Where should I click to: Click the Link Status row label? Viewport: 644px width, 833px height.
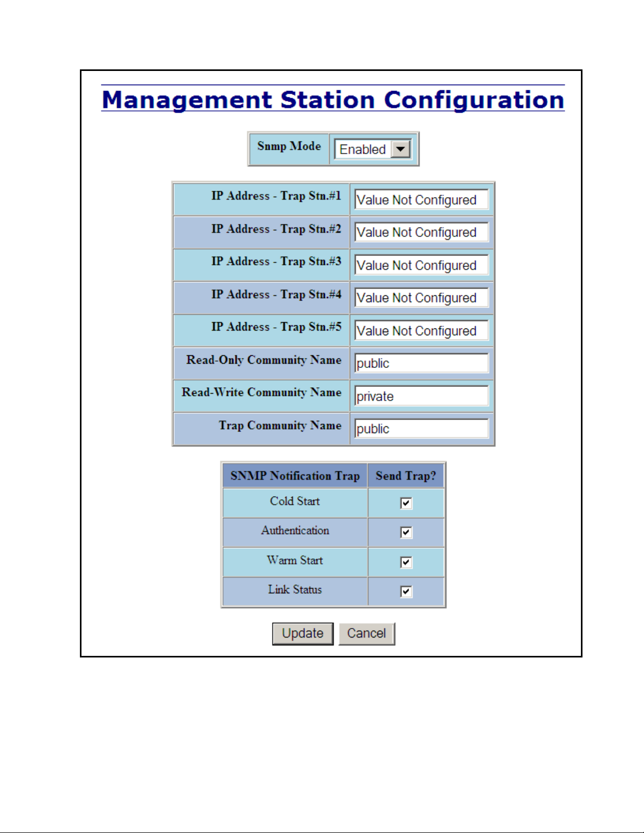[x=295, y=590]
